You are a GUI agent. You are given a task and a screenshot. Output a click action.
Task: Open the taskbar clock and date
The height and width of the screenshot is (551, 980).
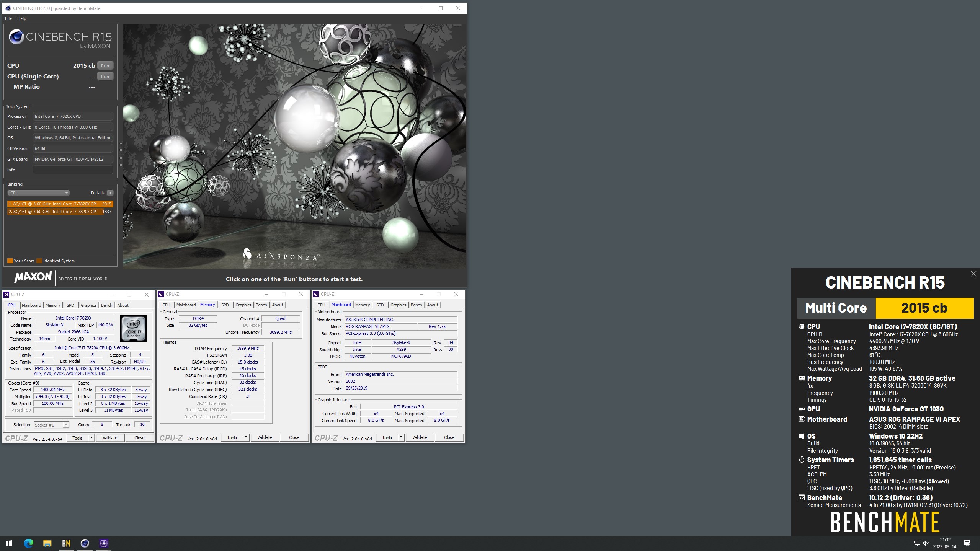[945, 543]
